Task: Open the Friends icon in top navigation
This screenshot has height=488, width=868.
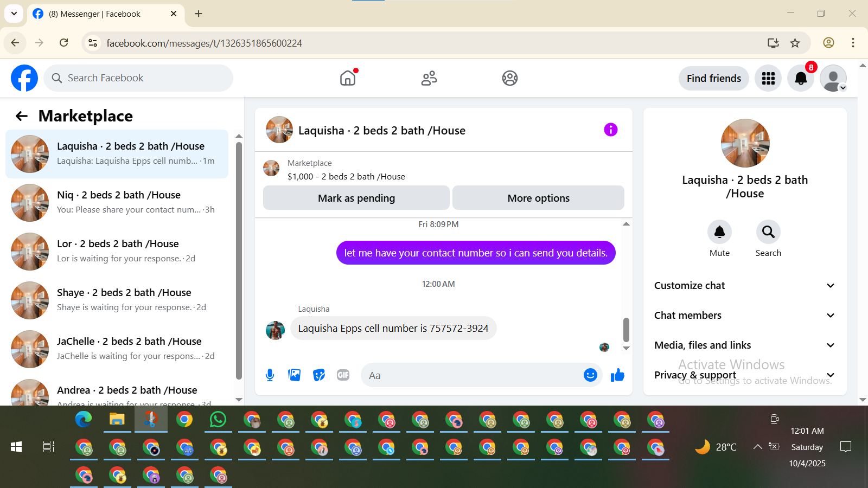Action: point(429,78)
